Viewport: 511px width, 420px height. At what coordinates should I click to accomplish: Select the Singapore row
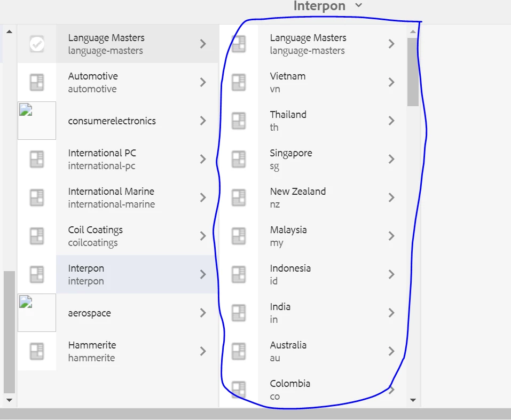click(313, 159)
